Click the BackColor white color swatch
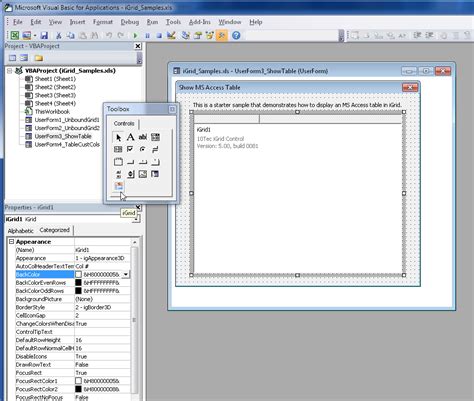The width and height of the screenshot is (474, 401). (x=78, y=275)
